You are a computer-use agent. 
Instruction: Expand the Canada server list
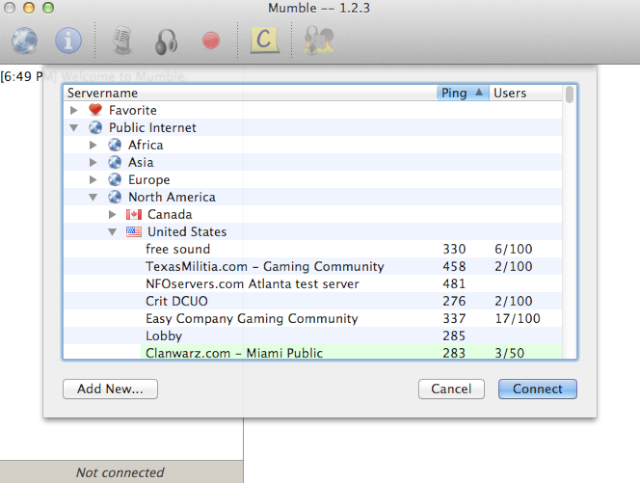(112, 214)
